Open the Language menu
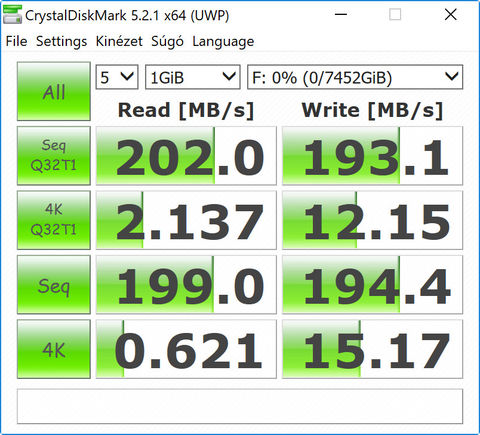The image size is (480, 435). tap(223, 41)
